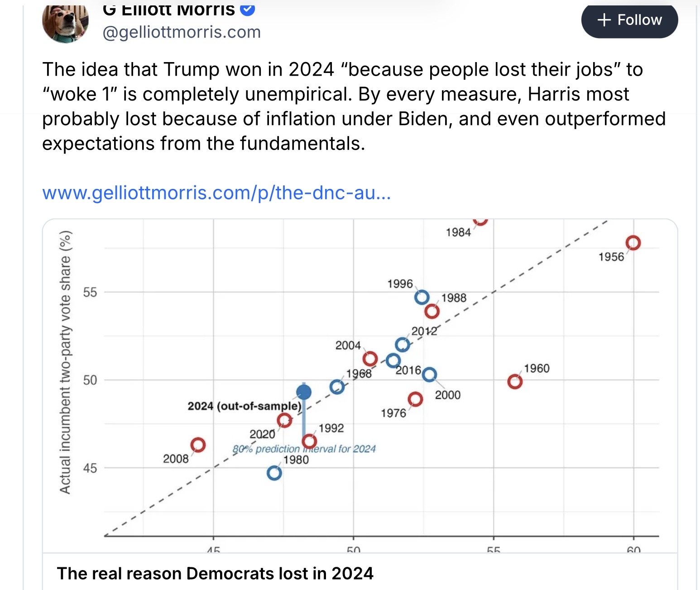Click the Follow button
The width and height of the screenshot is (700, 590).
(x=629, y=20)
